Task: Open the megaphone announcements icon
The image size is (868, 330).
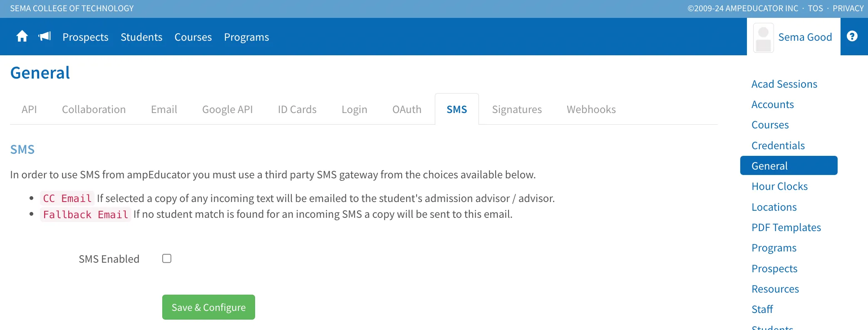Action: click(x=45, y=37)
